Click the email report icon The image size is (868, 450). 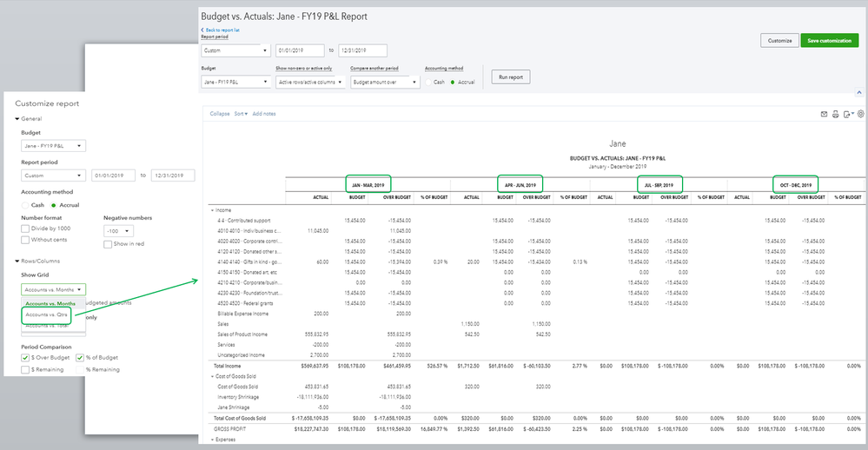824,114
